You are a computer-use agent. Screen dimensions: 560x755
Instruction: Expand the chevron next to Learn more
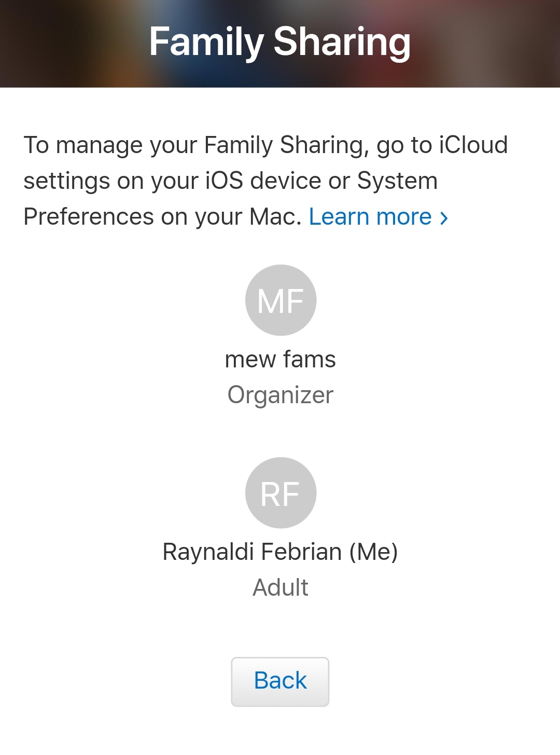click(443, 216)
